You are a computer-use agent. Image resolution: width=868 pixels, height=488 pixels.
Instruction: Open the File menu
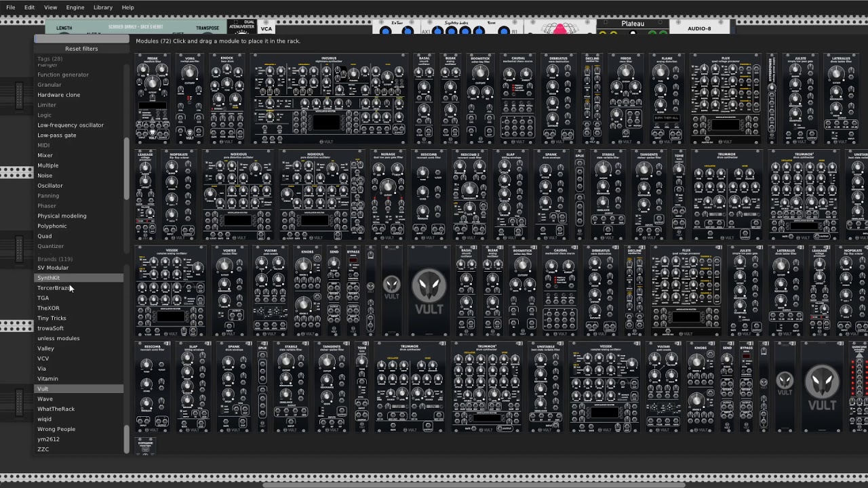(10, 7)
